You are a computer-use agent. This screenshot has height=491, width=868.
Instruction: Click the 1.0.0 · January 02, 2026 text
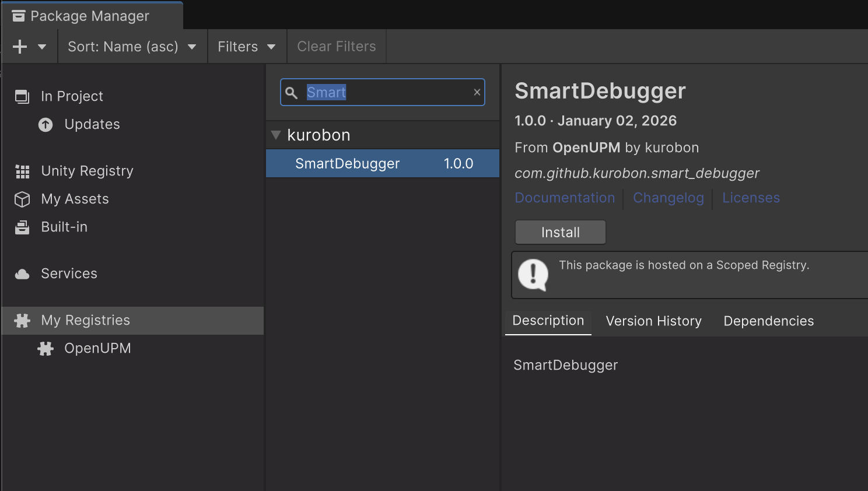click(596, 121)
